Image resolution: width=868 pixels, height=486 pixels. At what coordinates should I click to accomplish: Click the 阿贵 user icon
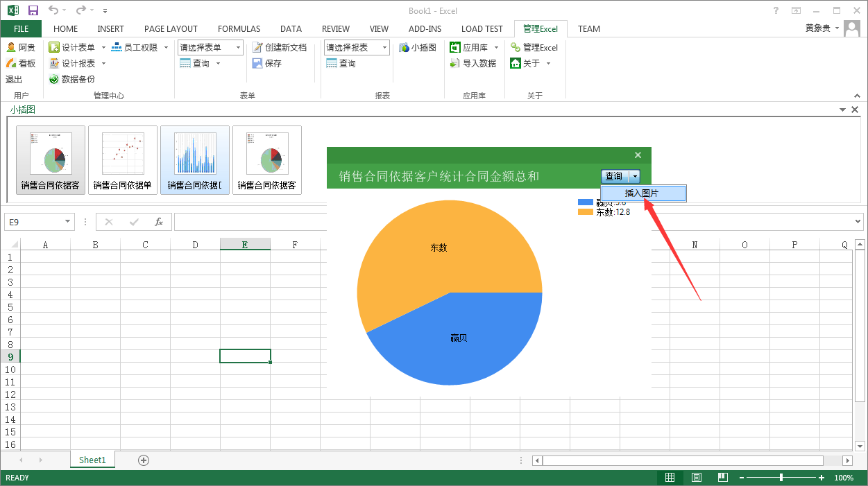tap(11, 47)
